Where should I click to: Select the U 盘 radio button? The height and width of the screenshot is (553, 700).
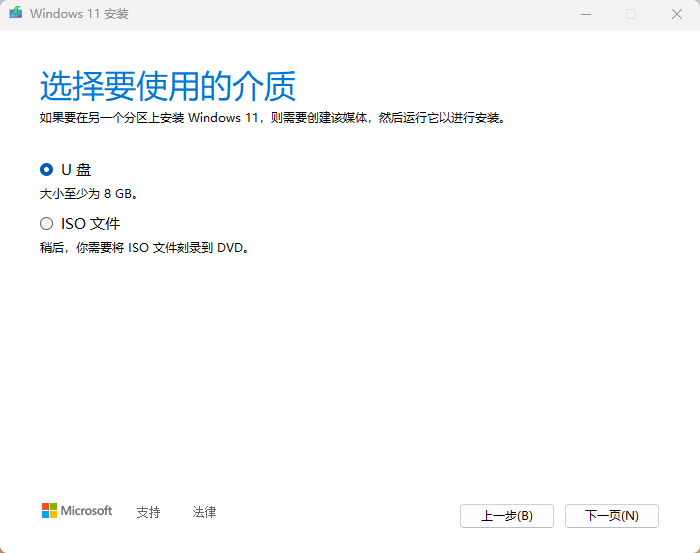pyautogui.click(x=46, y=170)
